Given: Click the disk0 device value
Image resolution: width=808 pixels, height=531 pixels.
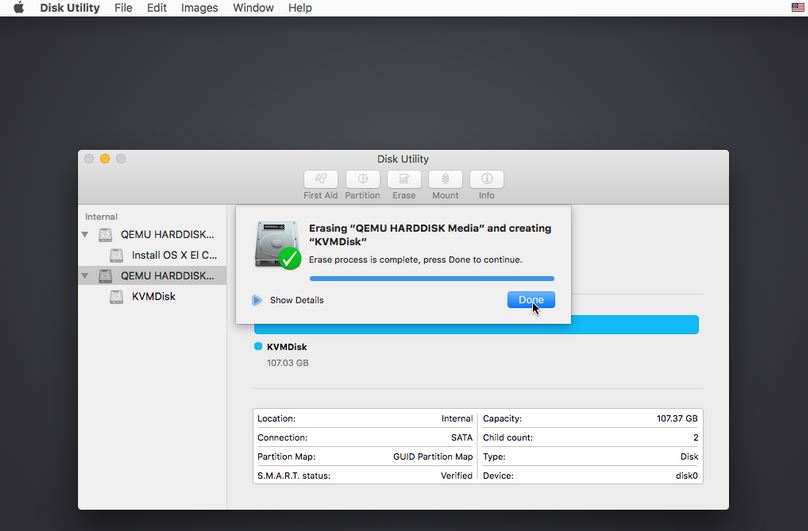Looking at the screenshot, I should pos(686,476).
